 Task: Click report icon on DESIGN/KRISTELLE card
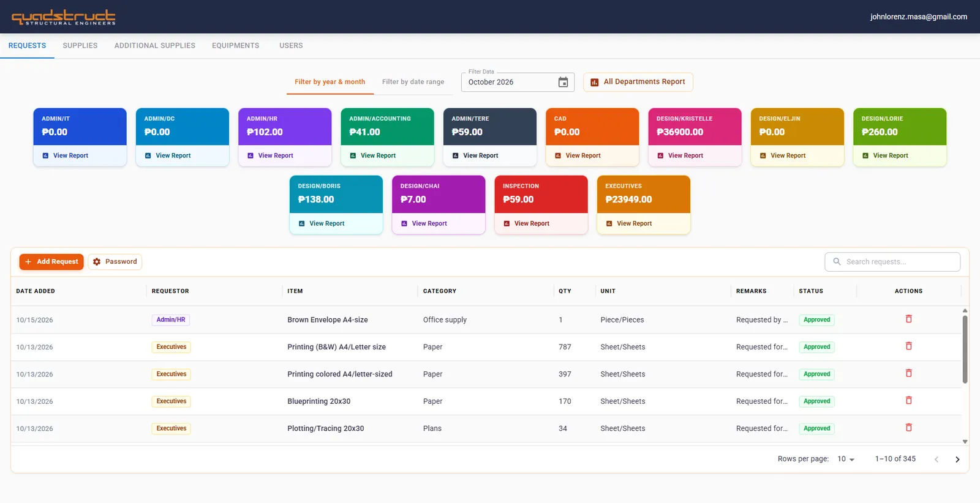[660, 156]
